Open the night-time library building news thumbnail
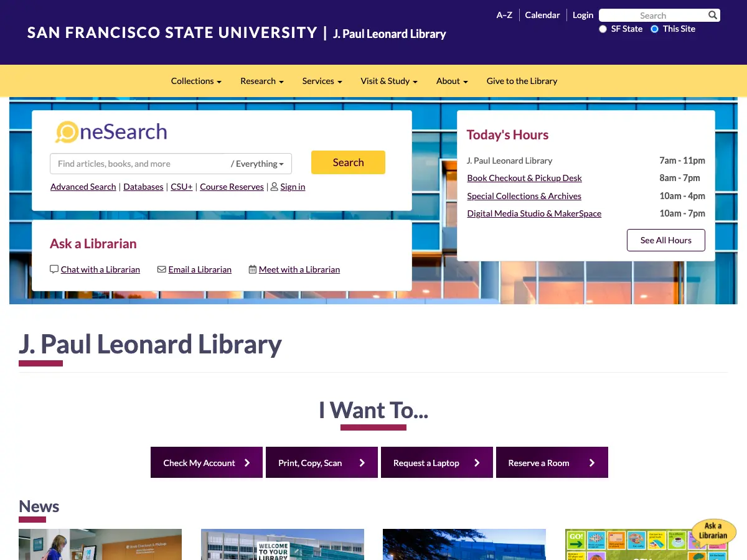This screenshot has height=560, width=747. tap(464, 544)
